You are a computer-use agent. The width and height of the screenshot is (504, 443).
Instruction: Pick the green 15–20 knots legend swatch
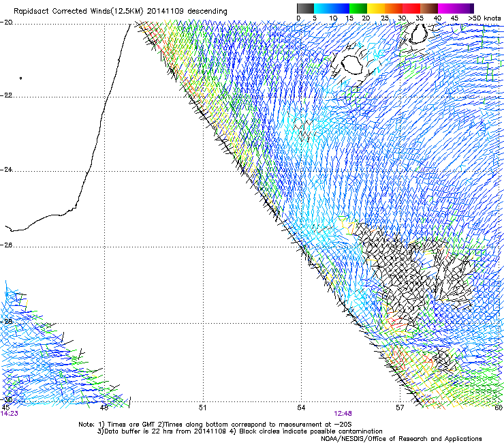[x=358, y=8]
